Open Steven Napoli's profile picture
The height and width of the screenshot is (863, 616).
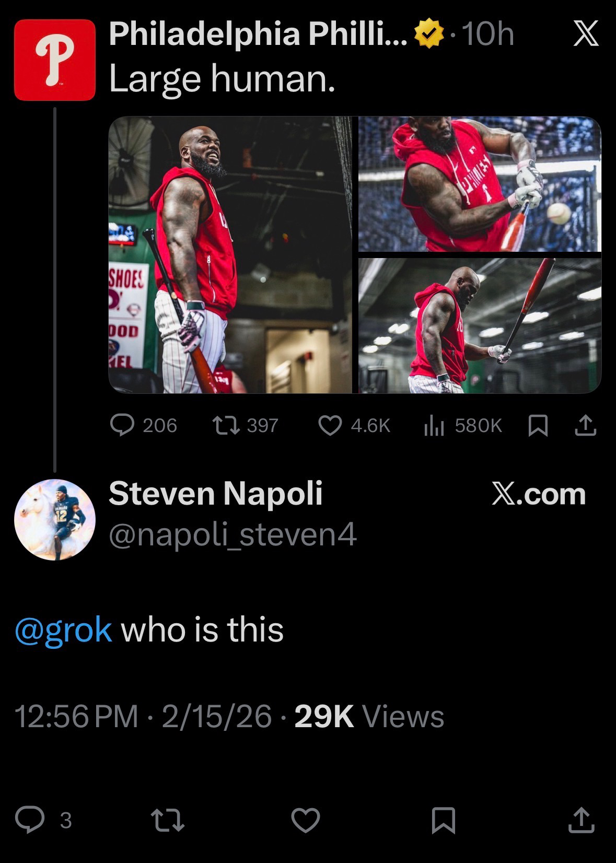coord(55,520)
